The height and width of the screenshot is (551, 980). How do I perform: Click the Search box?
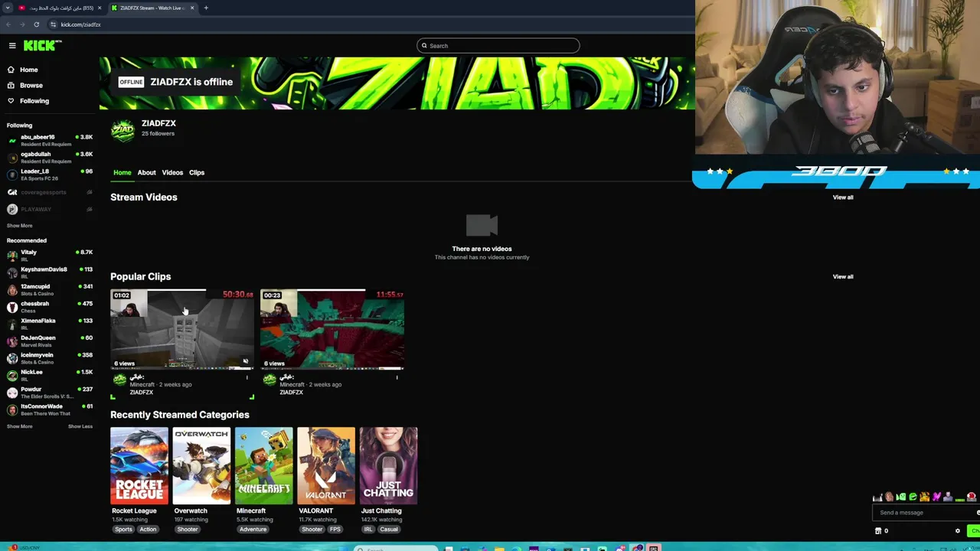pyautogui.click(x=498, y=46)
